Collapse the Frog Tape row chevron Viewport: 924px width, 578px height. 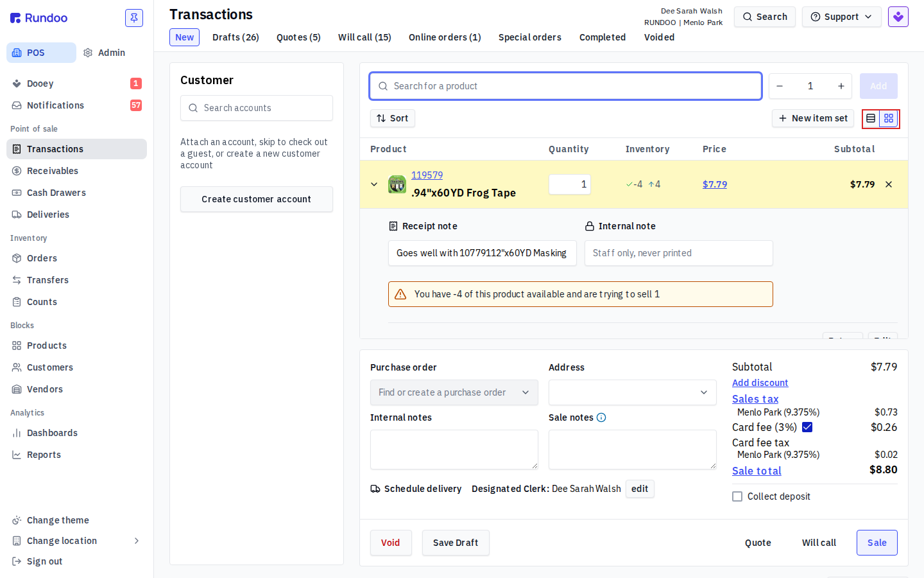[374, 184]
